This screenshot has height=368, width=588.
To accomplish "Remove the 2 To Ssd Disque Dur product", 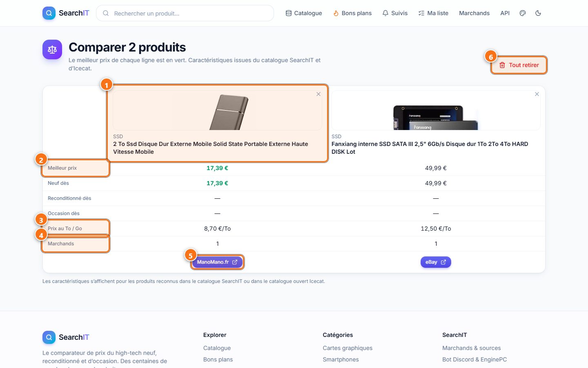I will 318,94.
